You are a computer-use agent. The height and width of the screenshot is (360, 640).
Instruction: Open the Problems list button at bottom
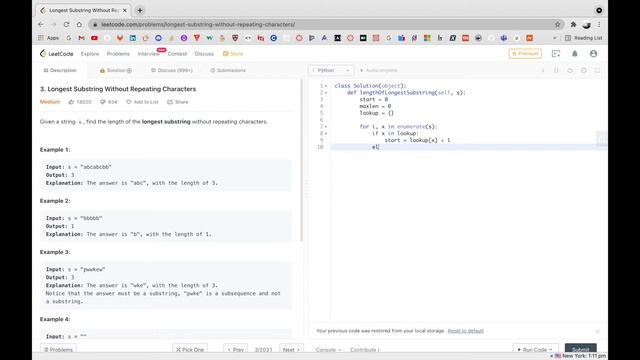58,349
